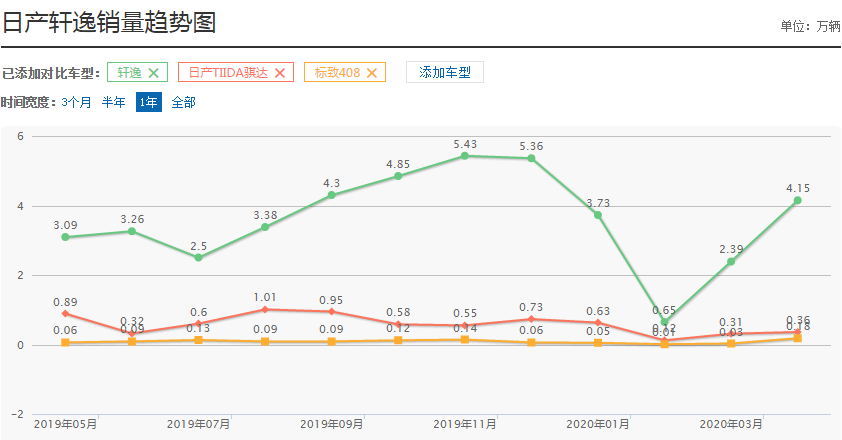Viewport: 842px width, 440px height.
Task: Click the 2019年05月 axis label
Action: (65, 424)
